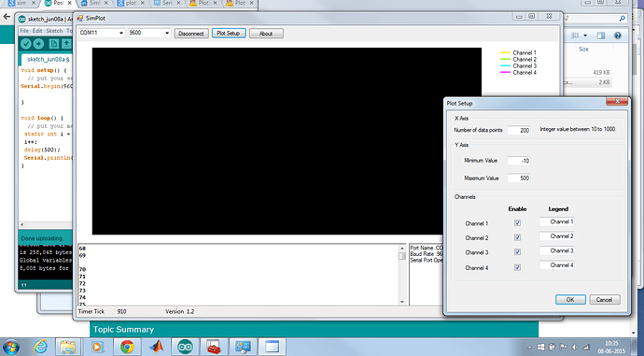The height and width of the screenshot is (356, 644).
Task: Click the magenta Channel 4 legend swatch
Action: (x=505, y=72)
